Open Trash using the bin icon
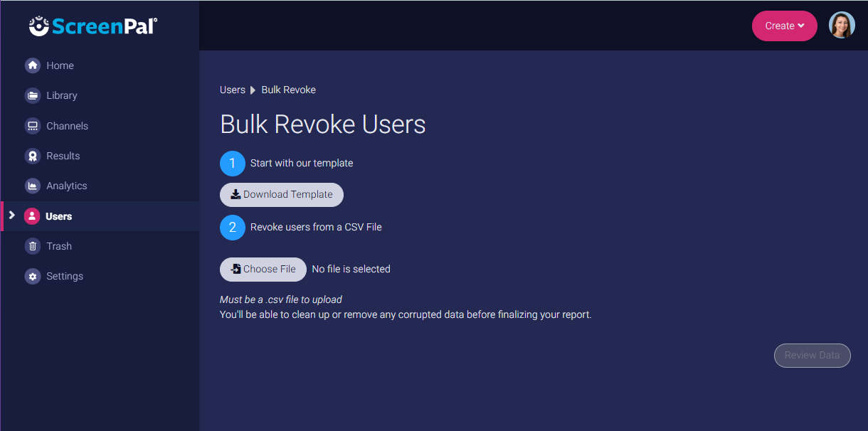Viewport: 868px width, 431px height. [33, 246]
